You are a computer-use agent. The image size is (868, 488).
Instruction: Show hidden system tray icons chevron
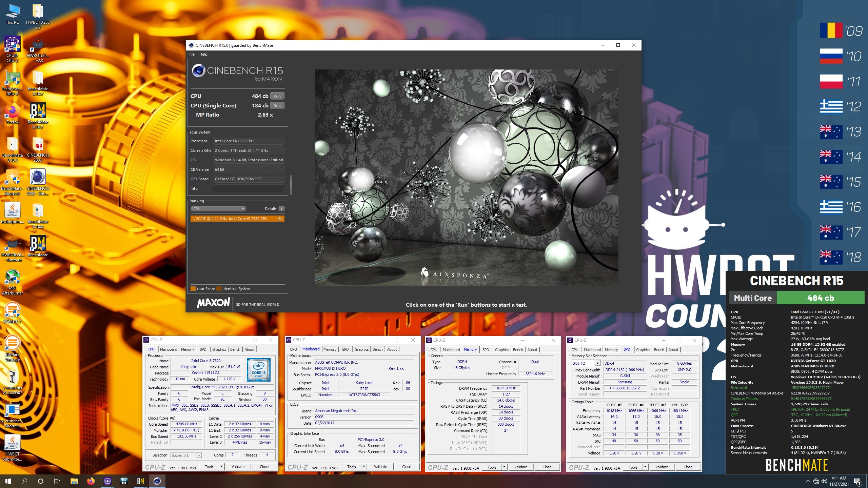[x=808, y=481]
